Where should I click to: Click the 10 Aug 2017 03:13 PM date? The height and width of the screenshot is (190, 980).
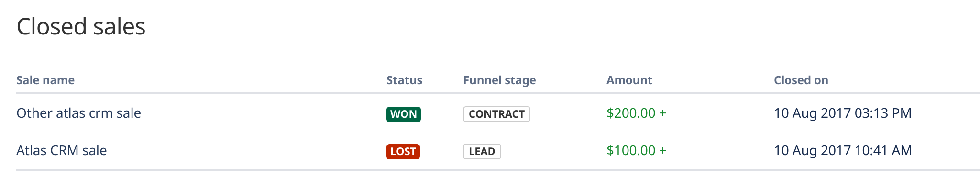(x=843, y=113)
